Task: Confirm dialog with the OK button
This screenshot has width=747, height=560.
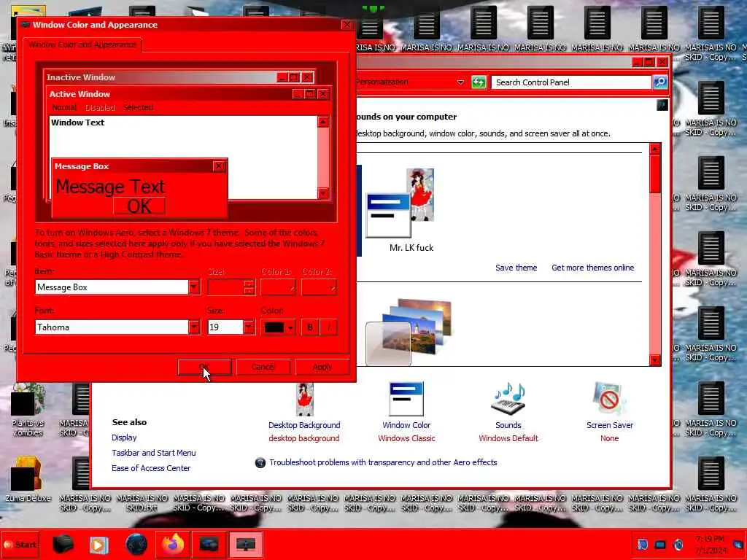Action: click(204, 367)
